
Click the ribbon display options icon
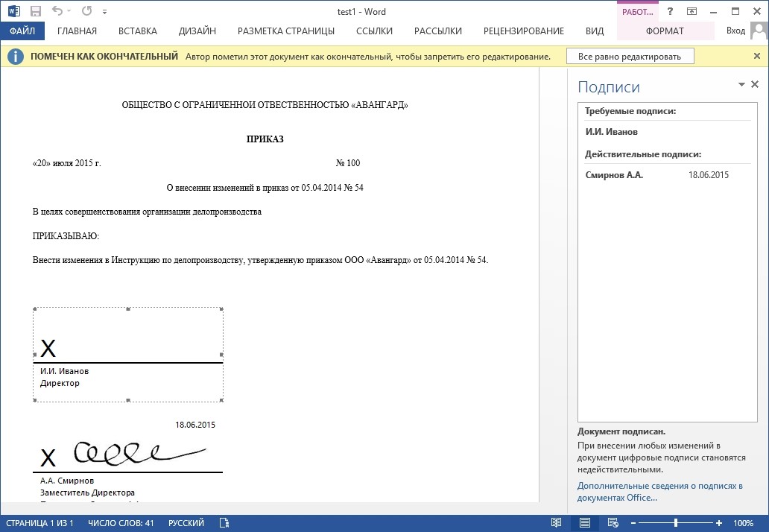(x=692, y=11)
